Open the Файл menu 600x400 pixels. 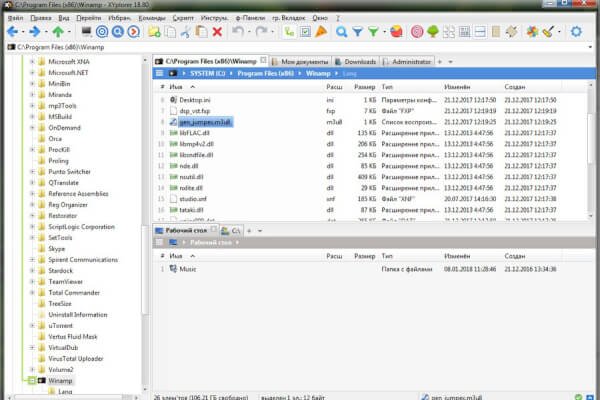coord(15,18)
